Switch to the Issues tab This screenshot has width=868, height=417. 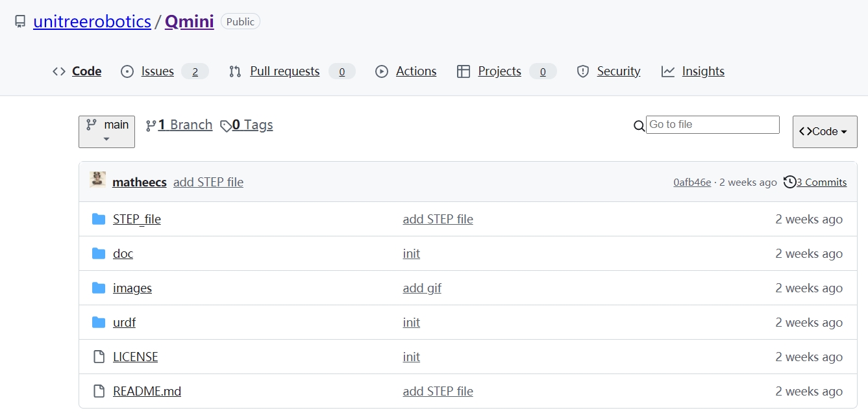point(158,71)
